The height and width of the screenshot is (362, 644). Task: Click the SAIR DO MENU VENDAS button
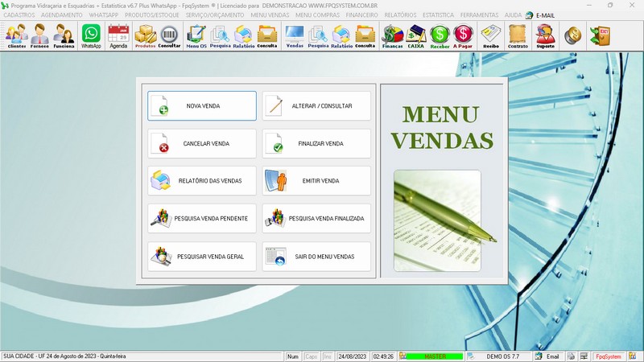316,257
